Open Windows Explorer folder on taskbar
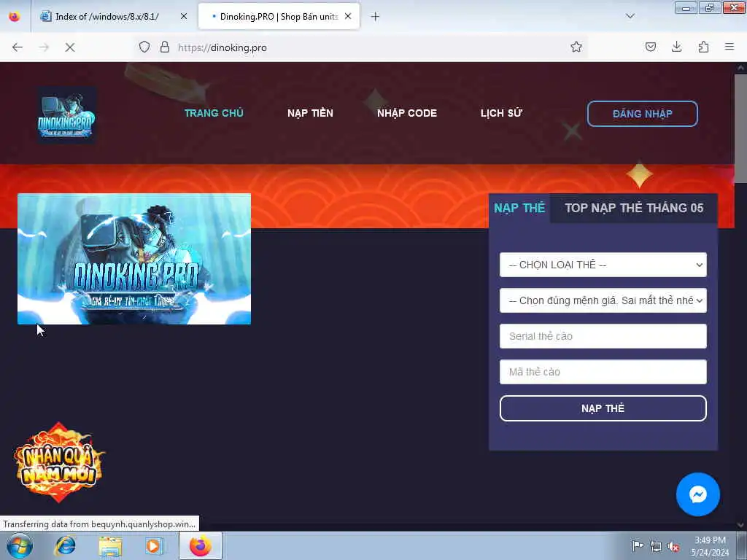Screen dimensions: 747x560 tap(111, 546)
